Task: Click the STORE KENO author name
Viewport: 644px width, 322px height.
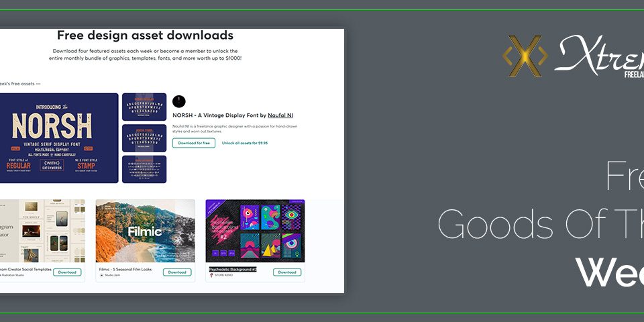Action: pos(223,275)
